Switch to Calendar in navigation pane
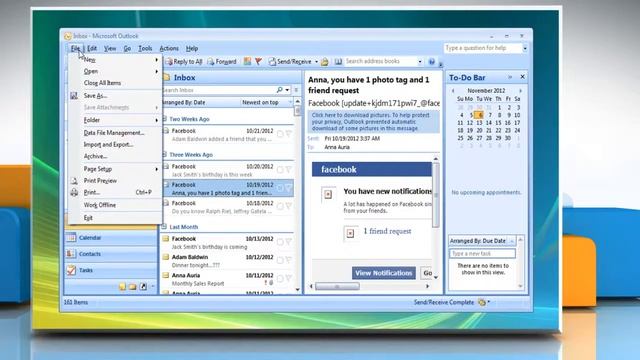 pyautogui.click(x=110, y=238)
